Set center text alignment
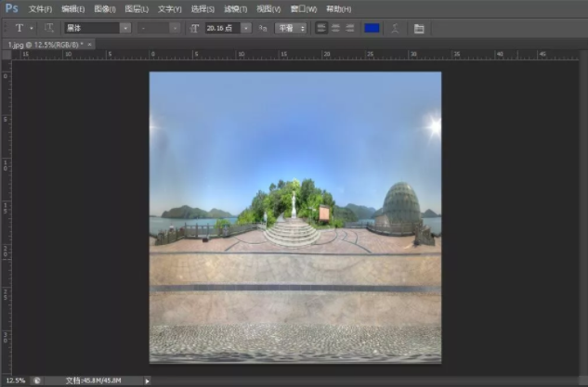 coord(335,28)
